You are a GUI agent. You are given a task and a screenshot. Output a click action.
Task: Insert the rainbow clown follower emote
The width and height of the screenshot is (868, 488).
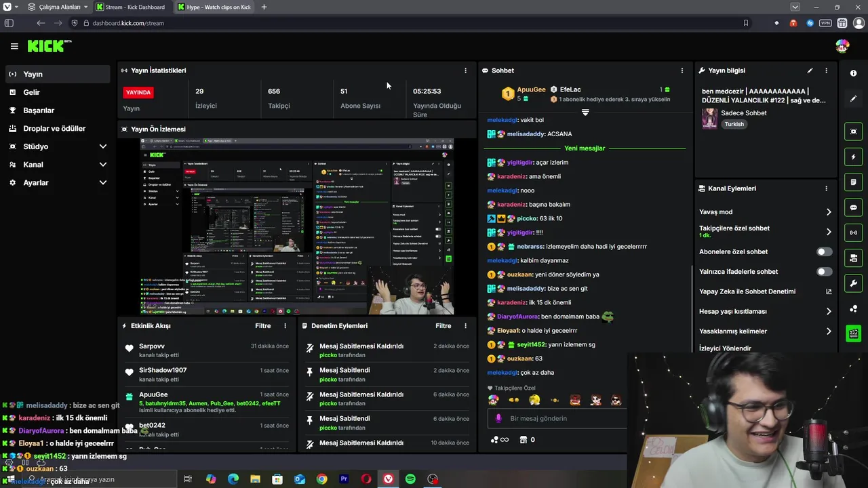click(494, 400)
